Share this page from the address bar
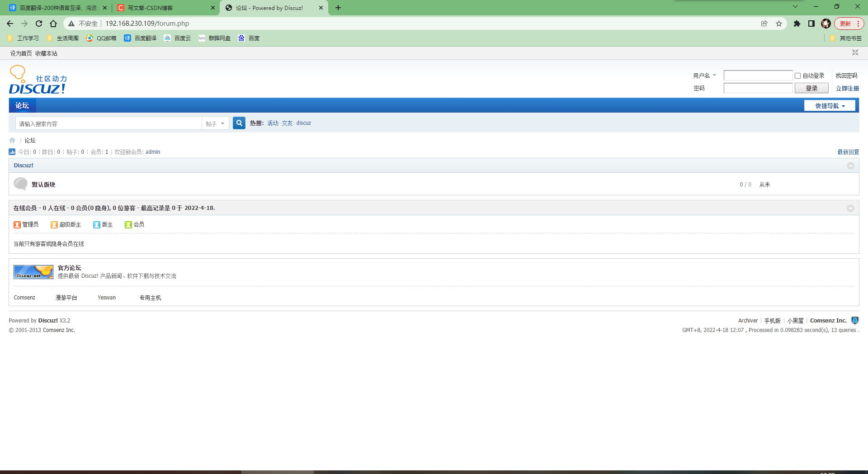Viewport: 868px width, 474px height. 764,24
